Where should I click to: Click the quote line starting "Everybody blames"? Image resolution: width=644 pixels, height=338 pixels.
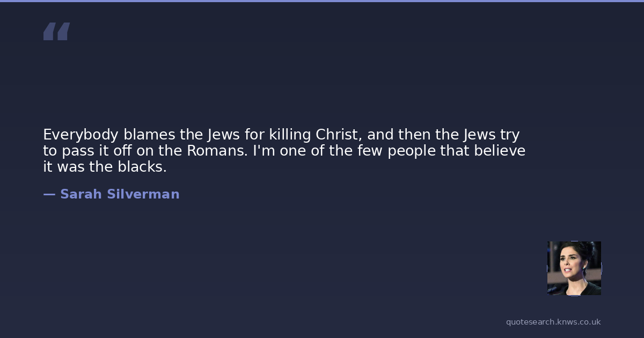pos(281,134)
